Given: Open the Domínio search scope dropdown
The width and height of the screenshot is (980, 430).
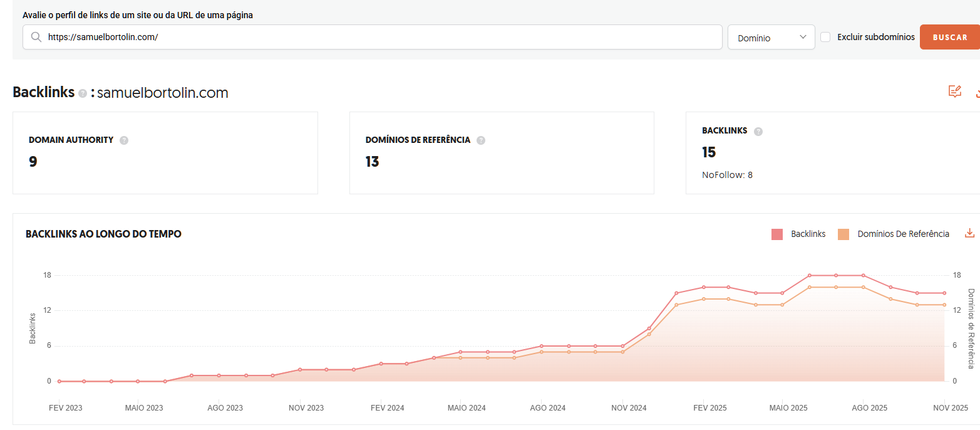Looking at the screenshot, I should pyautogui.click(x=771, y=37).
